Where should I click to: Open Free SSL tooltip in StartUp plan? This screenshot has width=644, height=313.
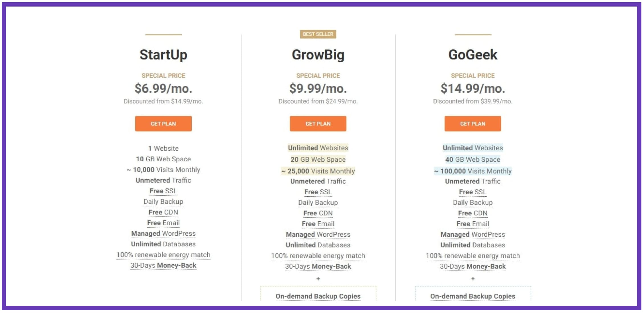click(163, 191)
